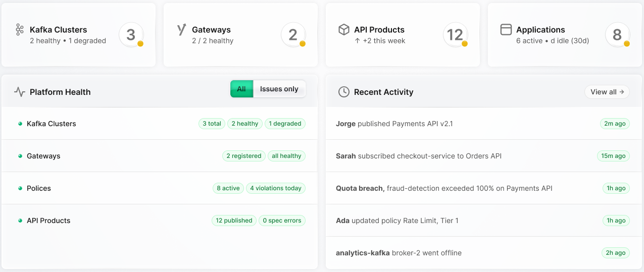Open 'Jorge published Payments API v2.1' entry
This screenshot has width=644, height=272.
pyautogui.click(x=483, y=124)
